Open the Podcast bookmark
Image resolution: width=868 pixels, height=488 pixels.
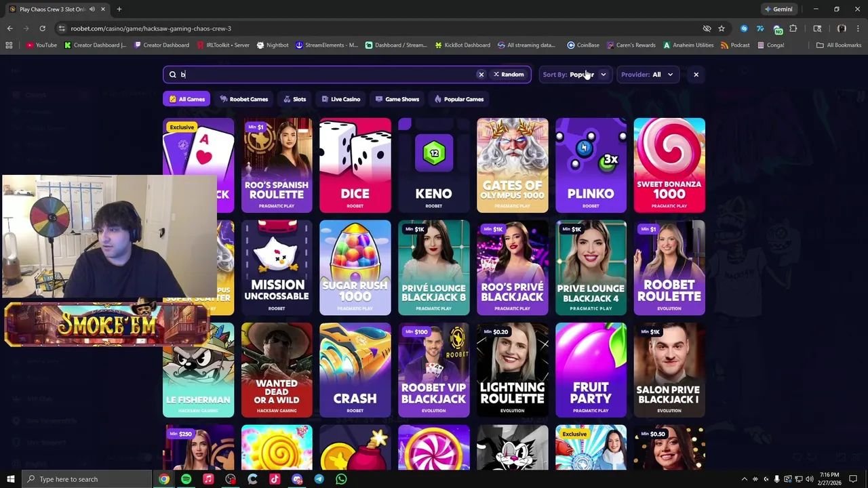click(x=735, y=45)
